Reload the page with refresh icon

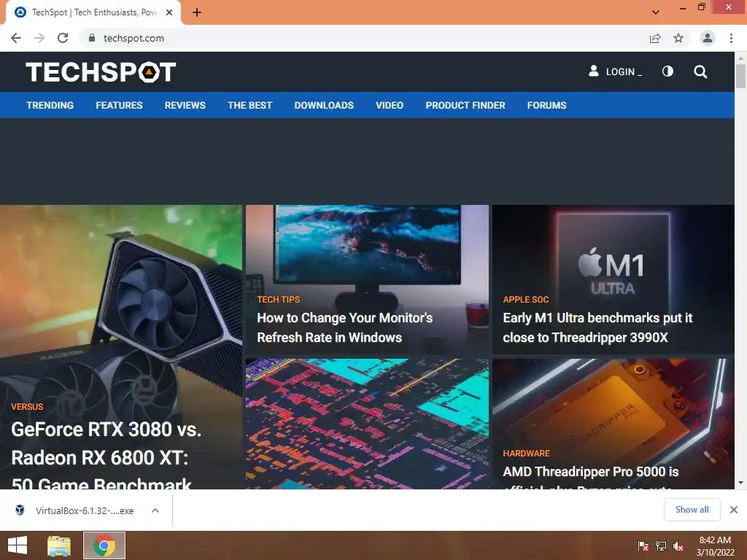point(63,38)
